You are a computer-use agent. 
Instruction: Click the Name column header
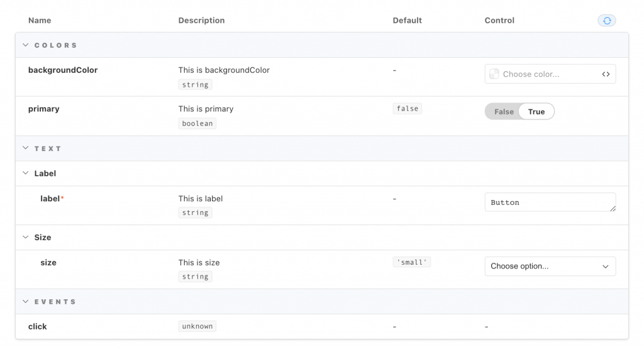(40, 21)
